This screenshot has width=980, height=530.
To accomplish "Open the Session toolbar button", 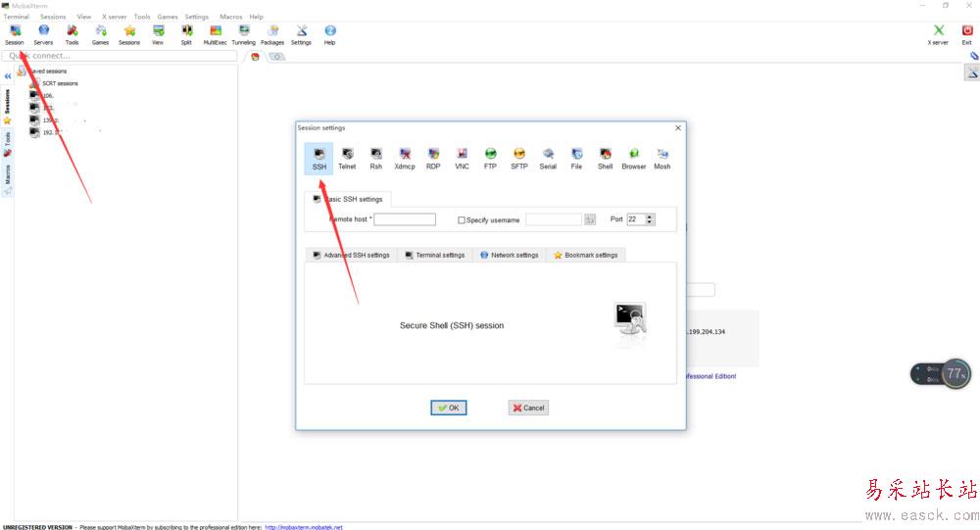I will pos(15,35).
